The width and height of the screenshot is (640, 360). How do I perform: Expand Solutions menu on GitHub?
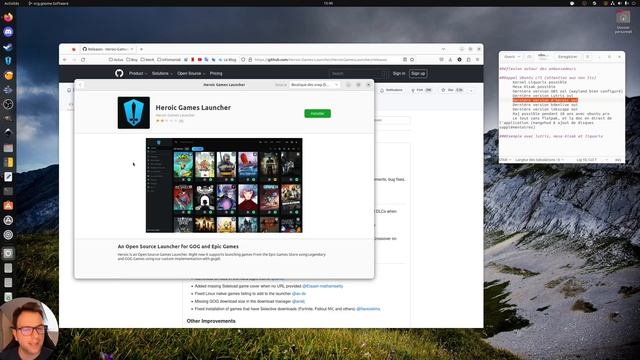pos(162,73)
